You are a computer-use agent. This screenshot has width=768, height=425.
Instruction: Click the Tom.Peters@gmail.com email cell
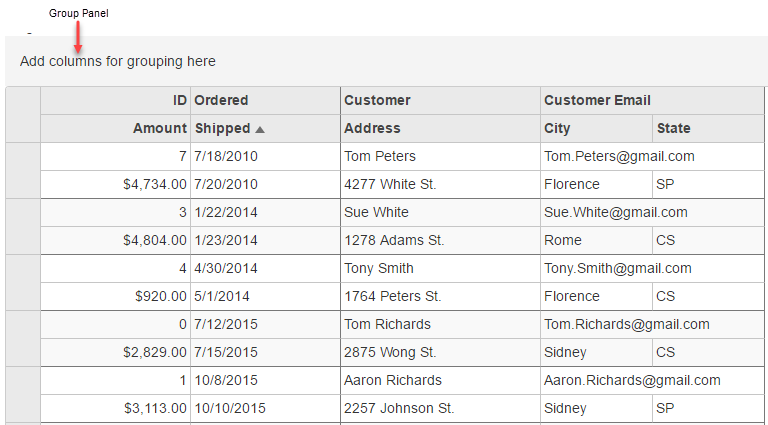(619, 156)
